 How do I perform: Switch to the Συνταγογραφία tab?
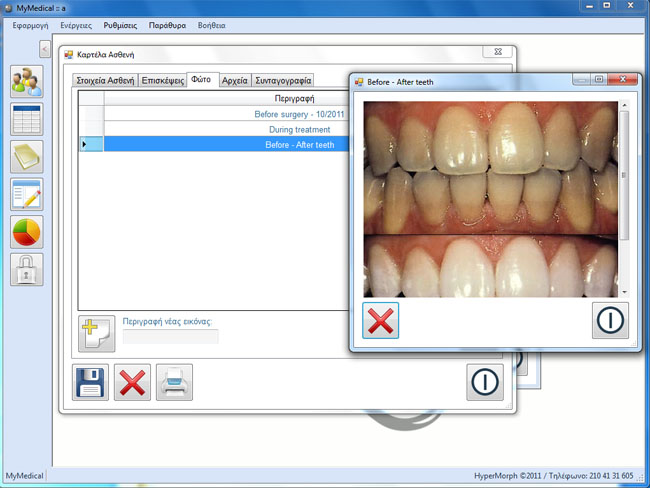[x=283, y=81]
